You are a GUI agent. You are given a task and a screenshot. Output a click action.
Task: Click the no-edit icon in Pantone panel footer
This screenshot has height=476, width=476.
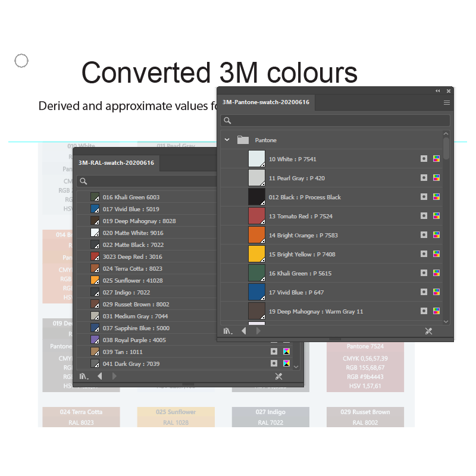(428, 331)
